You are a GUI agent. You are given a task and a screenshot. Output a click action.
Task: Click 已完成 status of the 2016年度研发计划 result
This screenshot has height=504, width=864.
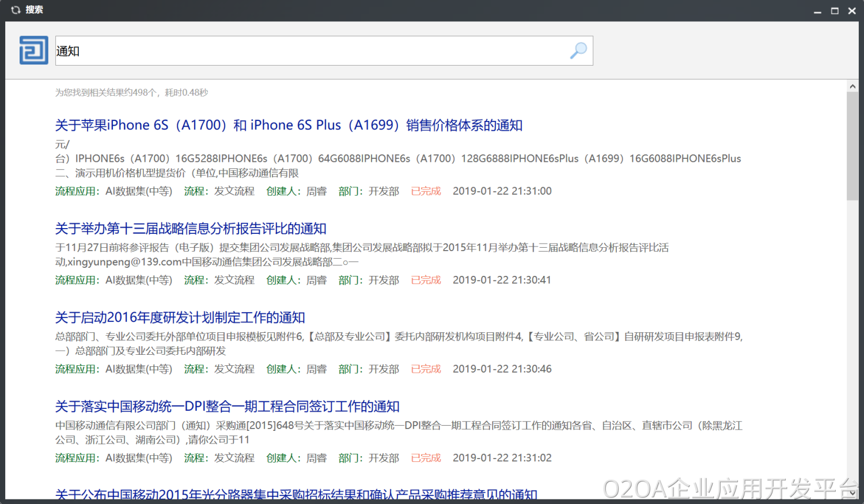pyautogui.click(x=426, y=369)
